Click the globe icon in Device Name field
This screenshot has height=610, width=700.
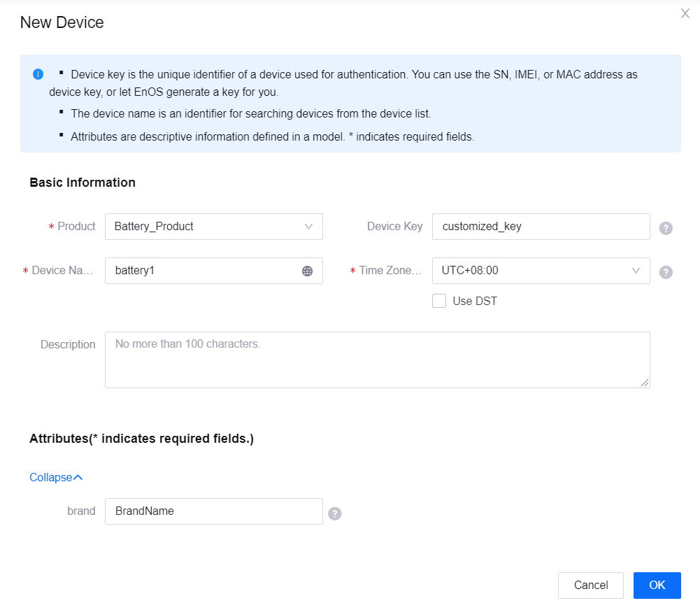click(x=307, y=271)
